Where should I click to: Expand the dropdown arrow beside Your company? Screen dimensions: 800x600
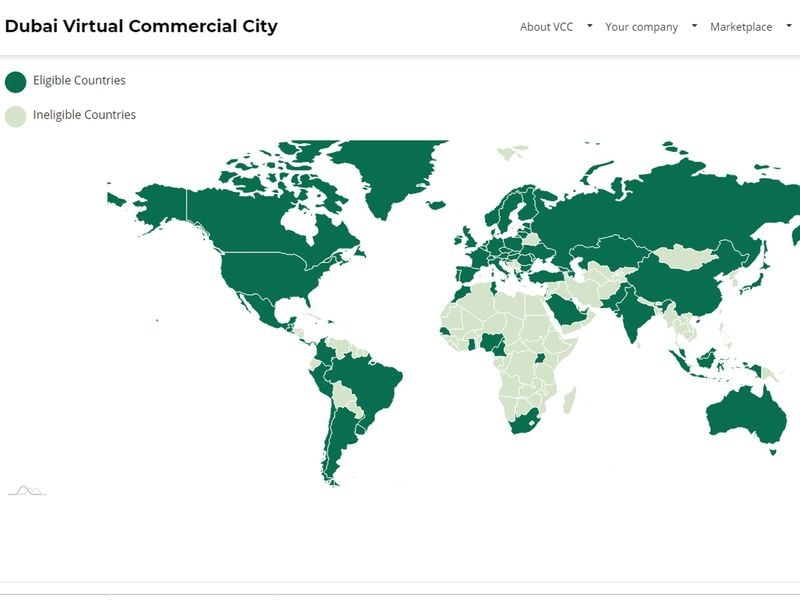694,26
